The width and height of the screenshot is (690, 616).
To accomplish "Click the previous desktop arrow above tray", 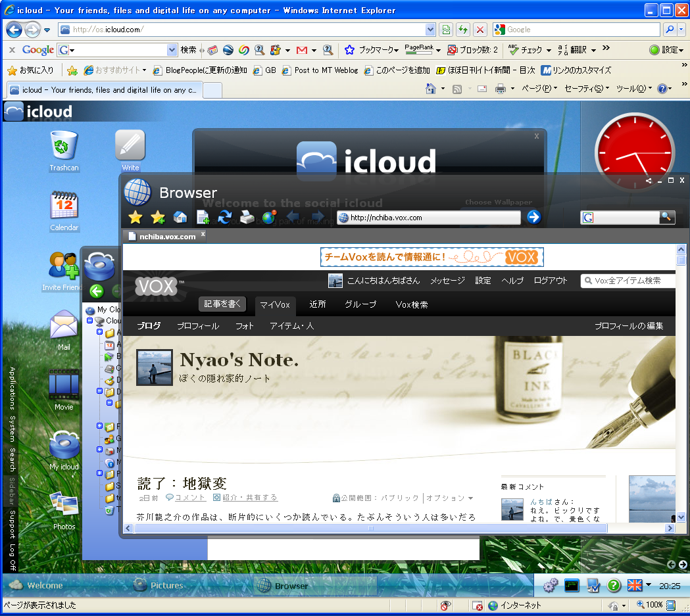I will (x=671, y=565).
